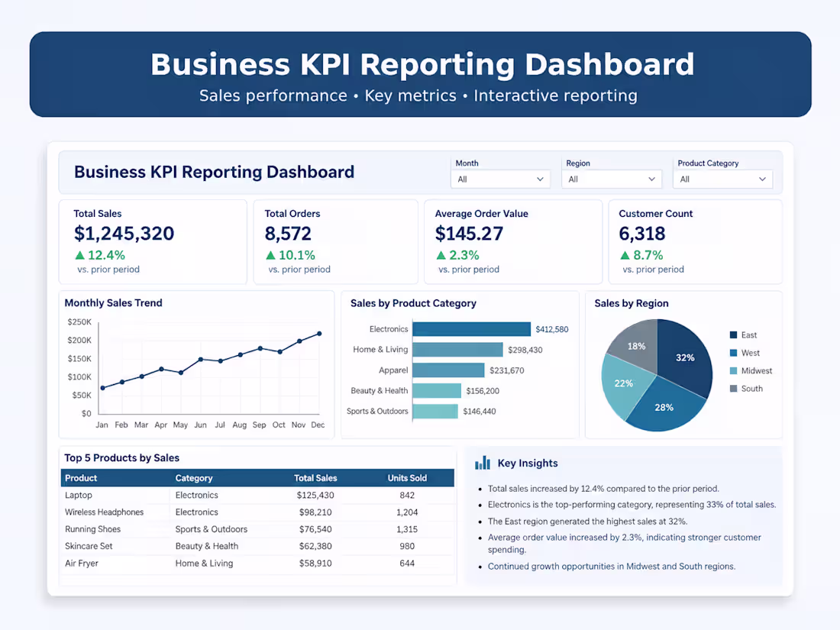Select the Home & Living sales bar
The width and height of the screenshot is (840, 630).
point(457,350)
